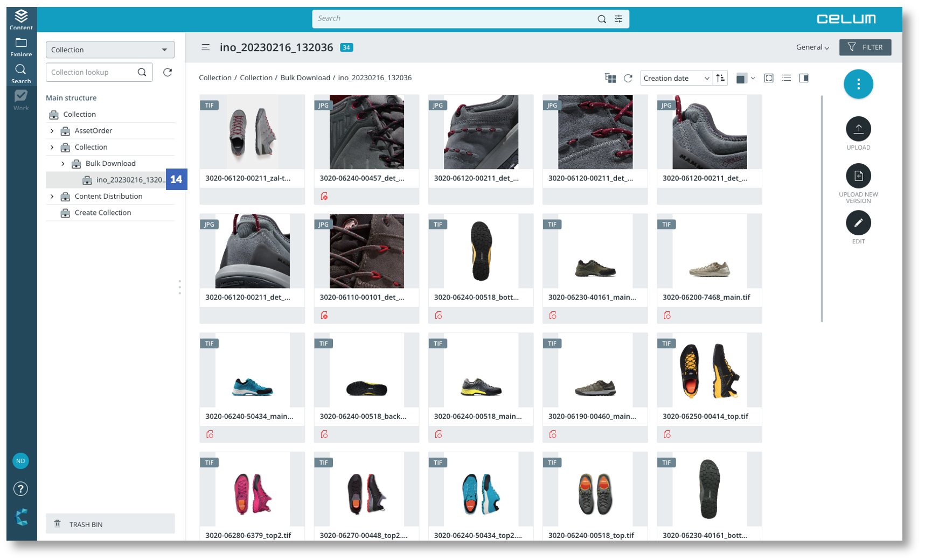The width and height of the screenshot is (925, 560).
Task: Click the FILTER button
Action: click(865, 47)
